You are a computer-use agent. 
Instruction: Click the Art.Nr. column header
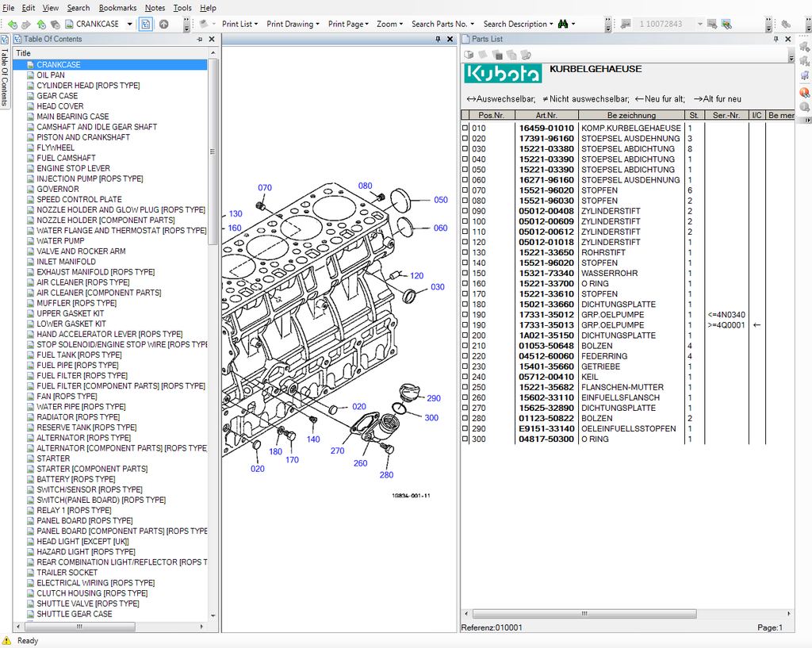coord(546,115)
